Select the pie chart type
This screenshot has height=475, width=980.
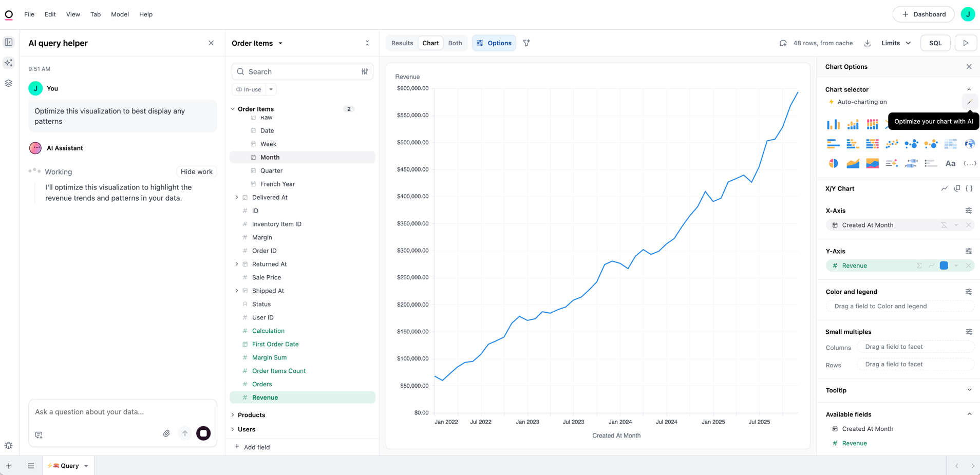(x=833, y=163)
